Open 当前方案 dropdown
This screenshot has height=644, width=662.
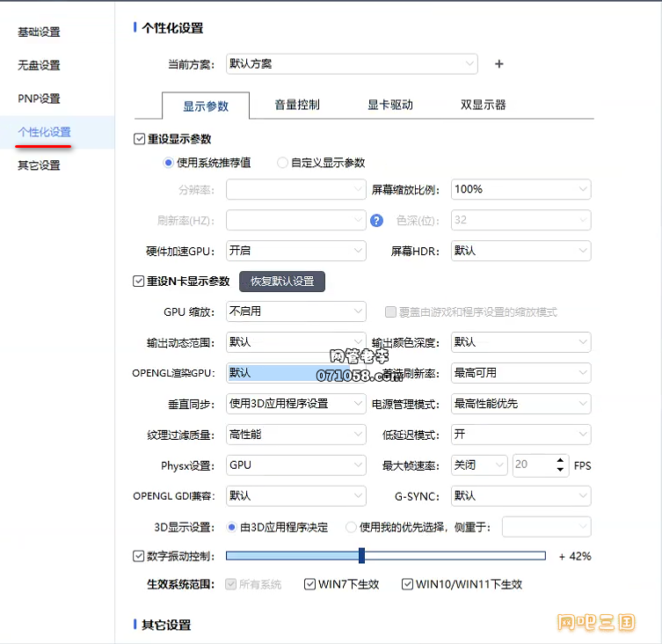(x=352, y=64)
